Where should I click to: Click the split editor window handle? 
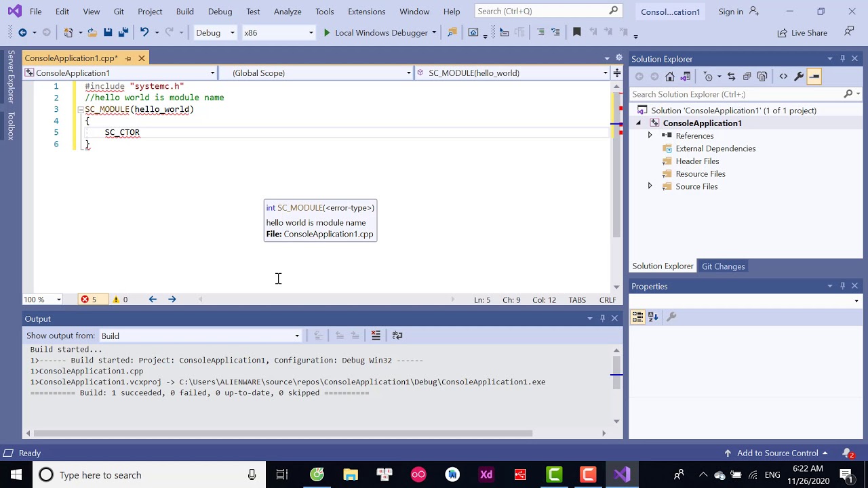coord(617,73)
